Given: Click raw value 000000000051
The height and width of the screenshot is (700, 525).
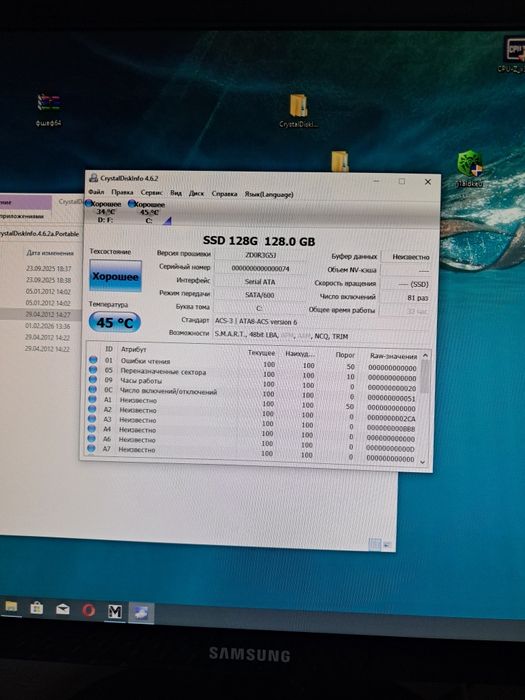Looking at the screenshot, I should 391,398.
